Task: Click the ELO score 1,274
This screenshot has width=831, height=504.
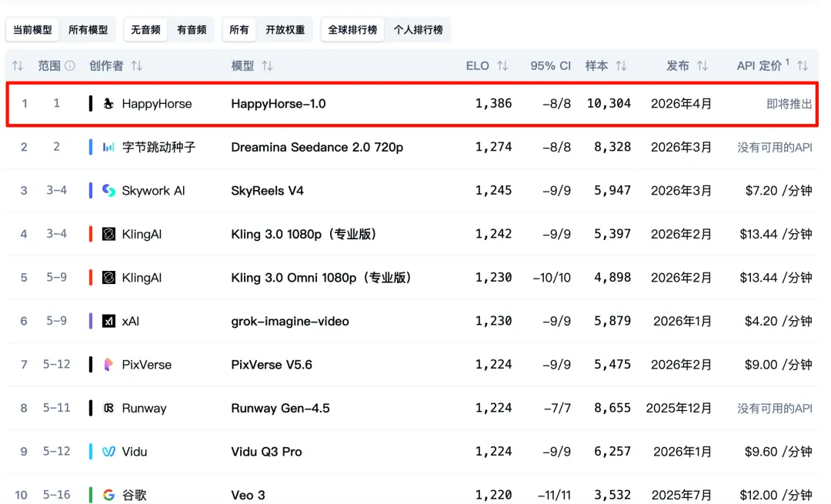Action: (493, 147)
